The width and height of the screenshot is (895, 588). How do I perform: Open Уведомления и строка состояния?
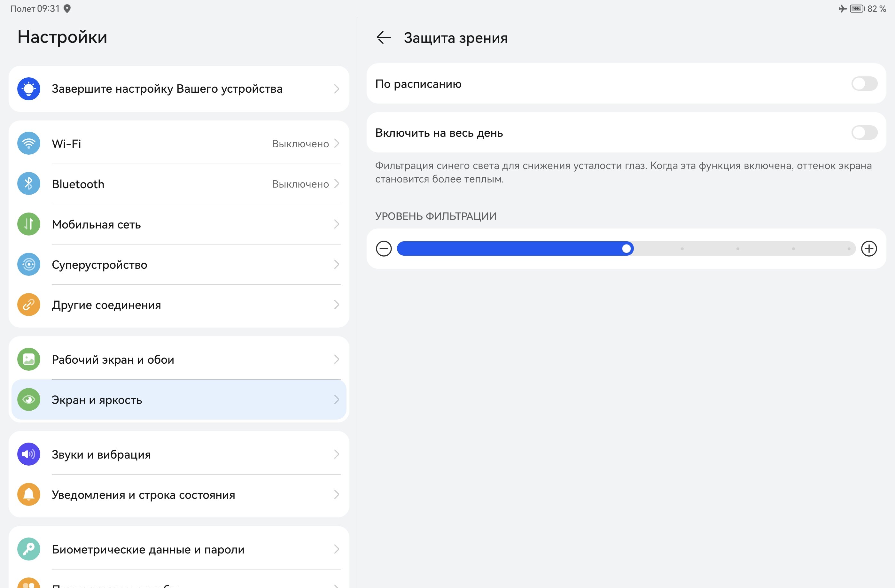pyautogui.click(x=179, y=494)
